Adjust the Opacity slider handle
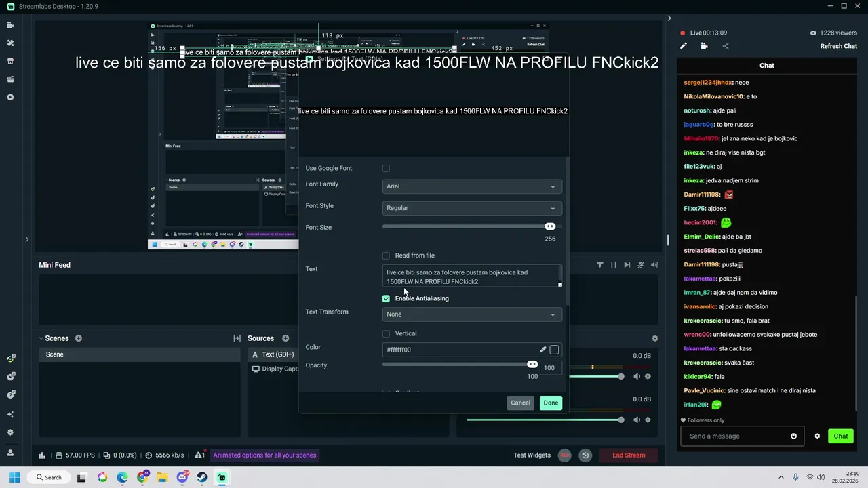868x488 pixels. (x=532, y=365)
